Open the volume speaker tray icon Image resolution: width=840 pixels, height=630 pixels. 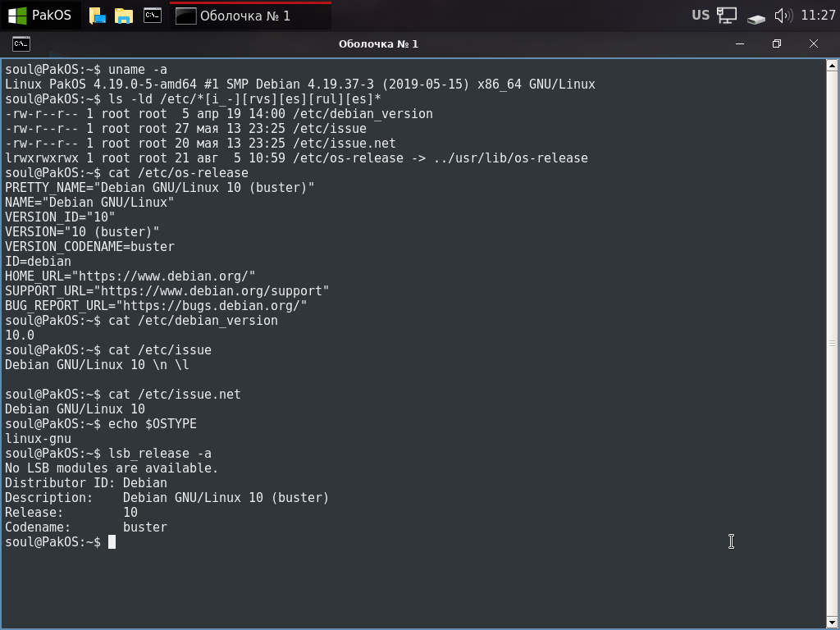click(783, 15)
